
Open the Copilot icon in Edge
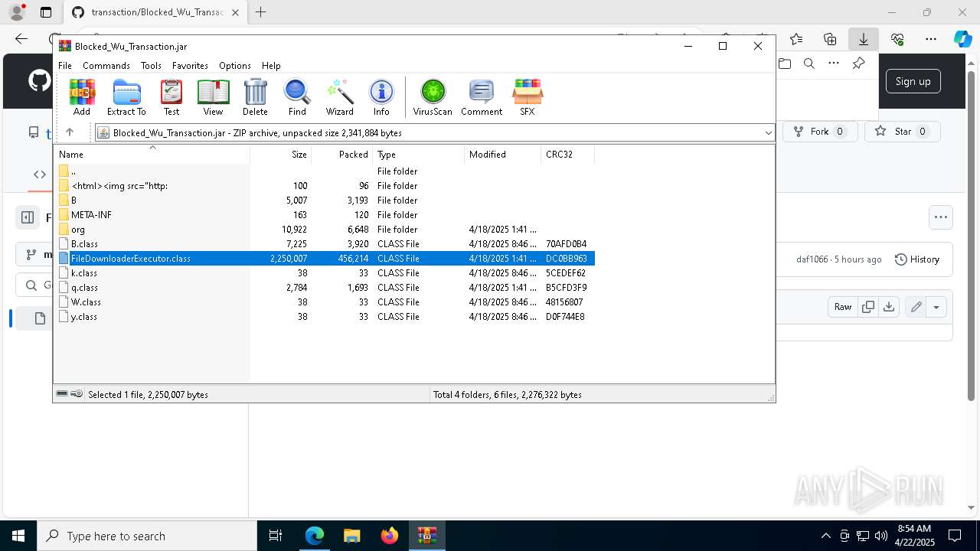(962, 39)
